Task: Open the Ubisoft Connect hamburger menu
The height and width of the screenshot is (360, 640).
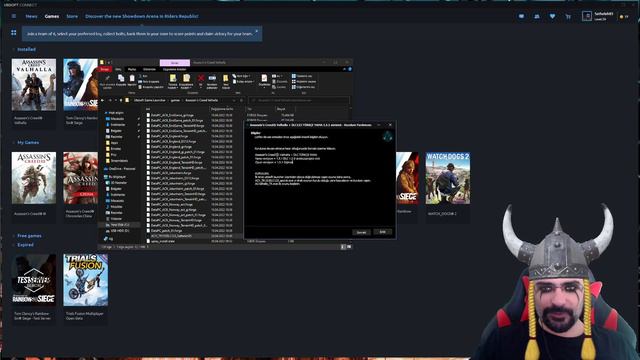Action: click(13, 16)
